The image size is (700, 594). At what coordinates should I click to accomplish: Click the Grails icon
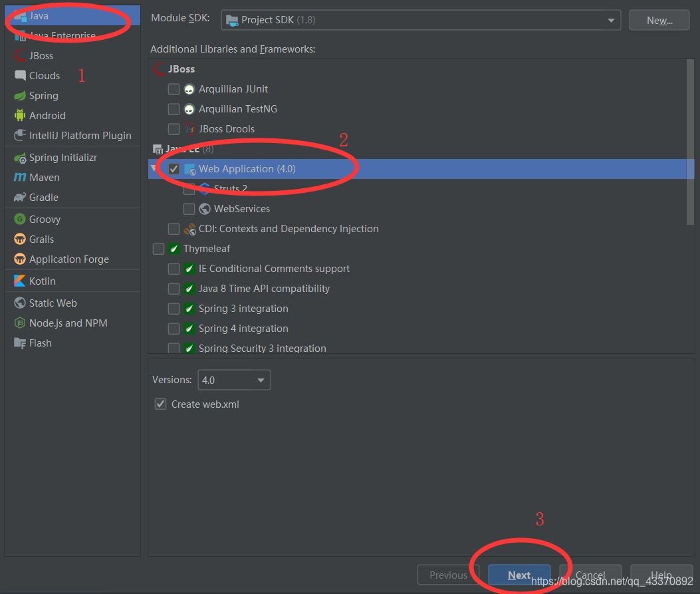click(20, 239)
